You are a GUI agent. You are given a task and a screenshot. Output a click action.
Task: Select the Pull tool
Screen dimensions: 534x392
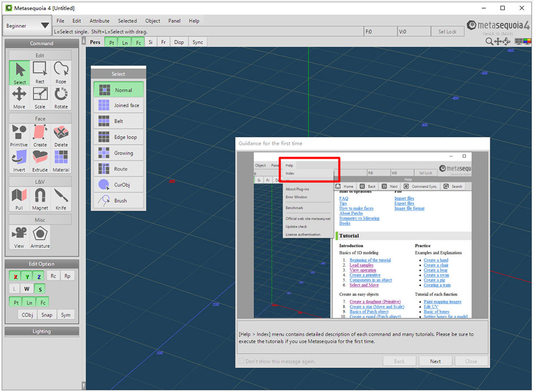(19, 199)
